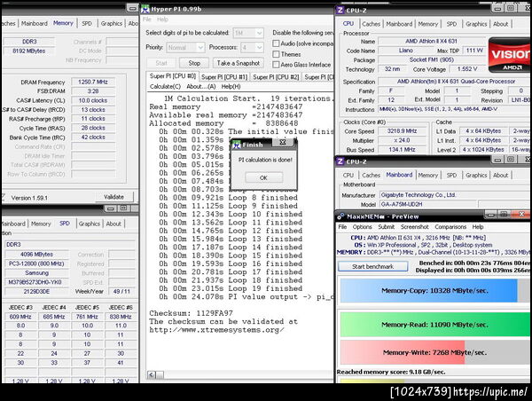Switch to Super PI [CPU #0] tab
The width and height of the screenshot is (532, 401).
pos(173,76)
